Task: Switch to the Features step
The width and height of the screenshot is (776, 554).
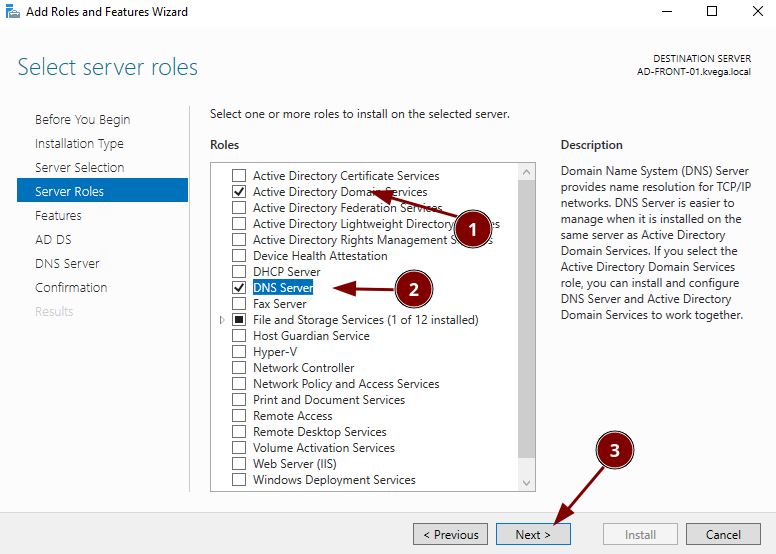Action: 58,215
